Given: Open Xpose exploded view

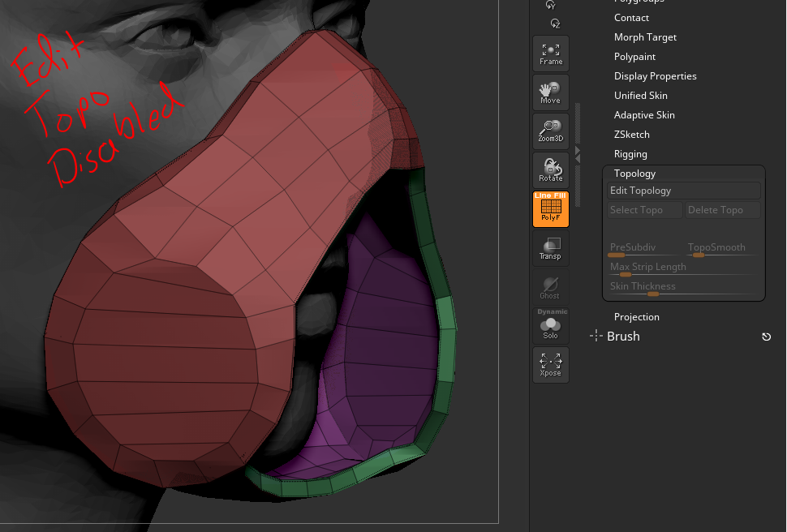Looking at the screenshot, I should pyautogui.click(x=551, y=365).
